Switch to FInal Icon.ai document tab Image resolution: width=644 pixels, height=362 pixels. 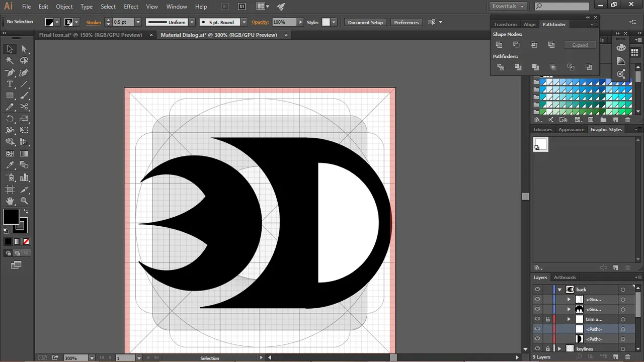pyautogui.click(x=90, y=35)
